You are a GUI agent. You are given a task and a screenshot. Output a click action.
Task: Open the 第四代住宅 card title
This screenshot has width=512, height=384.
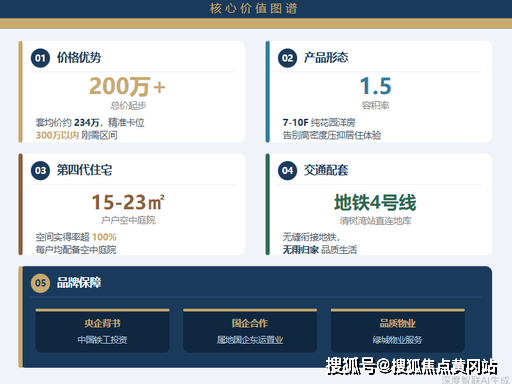84,170
